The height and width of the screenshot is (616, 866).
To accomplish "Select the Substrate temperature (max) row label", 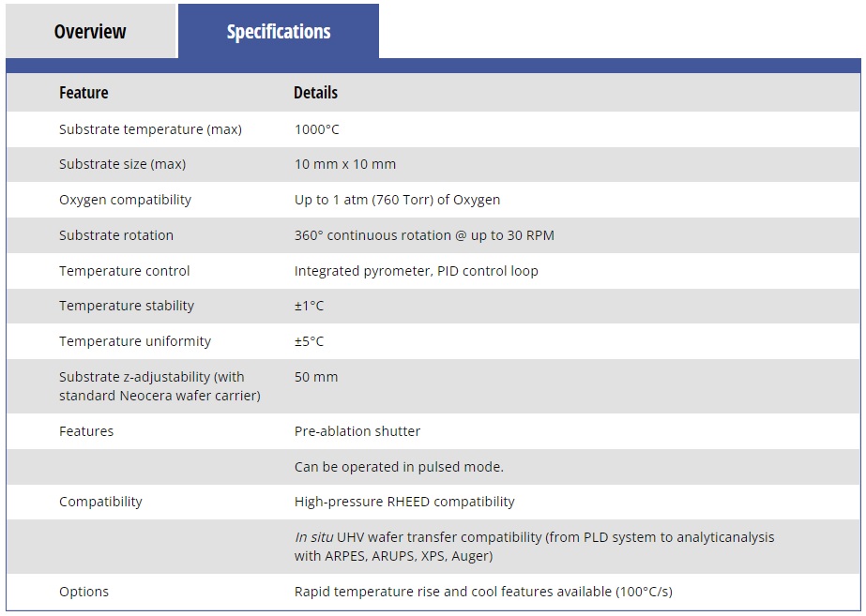I will pyautogui.click(x=150, y=129).
